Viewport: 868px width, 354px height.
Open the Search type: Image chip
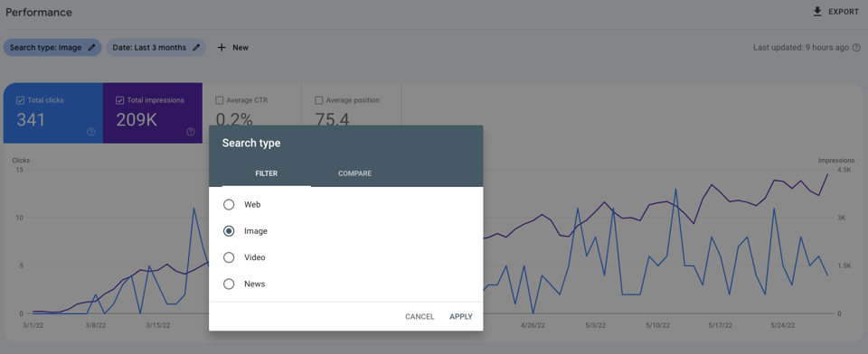coord(52,48)
